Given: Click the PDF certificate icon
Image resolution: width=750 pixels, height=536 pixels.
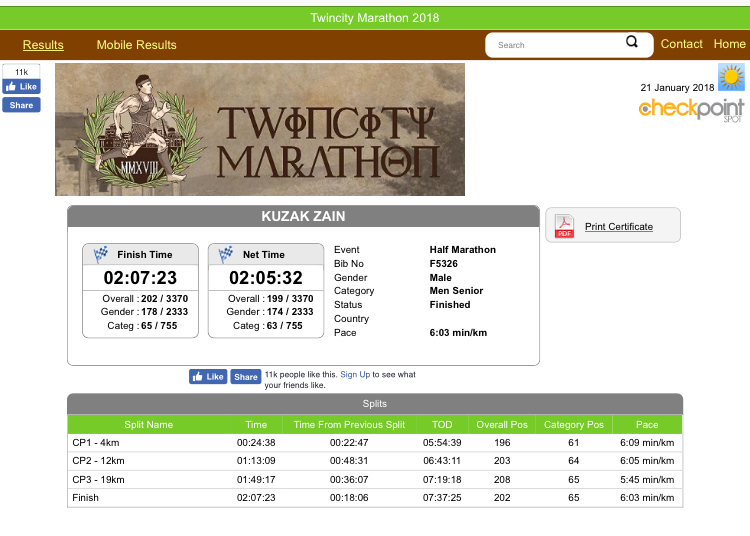Looking at the screenshot, I should point(564,226).
